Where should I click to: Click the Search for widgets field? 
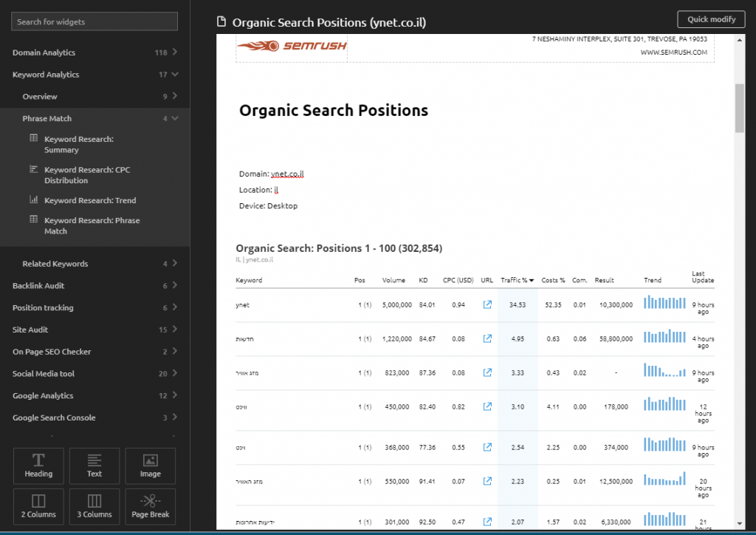point(94,21)
